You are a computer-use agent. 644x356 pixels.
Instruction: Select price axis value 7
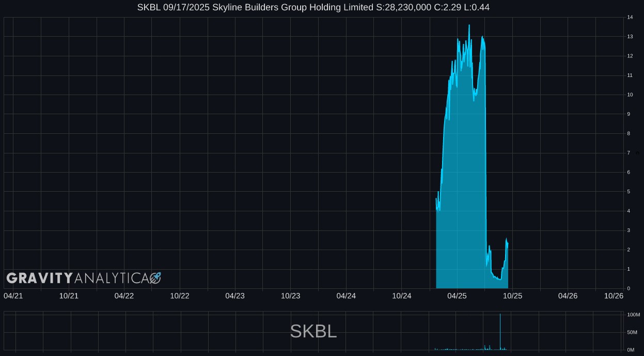pyautogui.click(x=629, y=153)
